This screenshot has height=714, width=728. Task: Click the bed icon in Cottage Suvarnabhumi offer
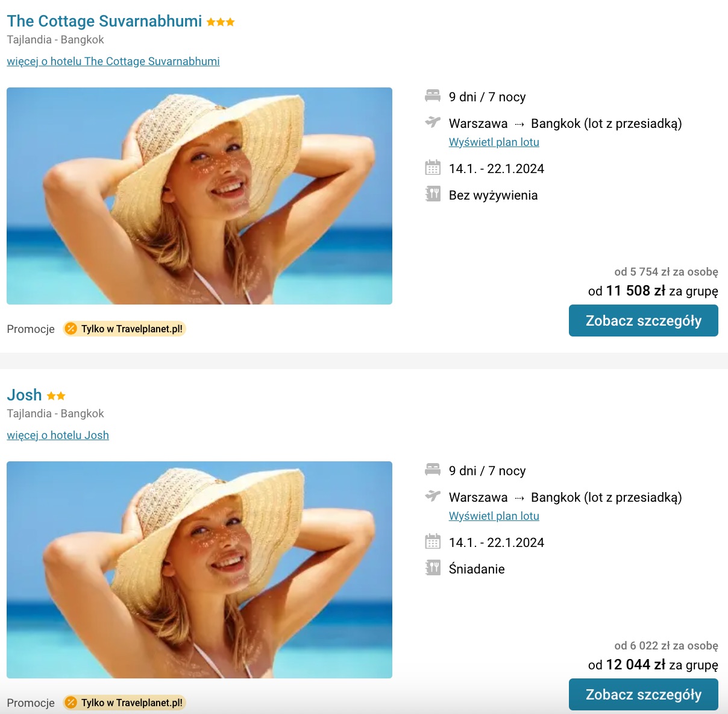click(433, 96)
